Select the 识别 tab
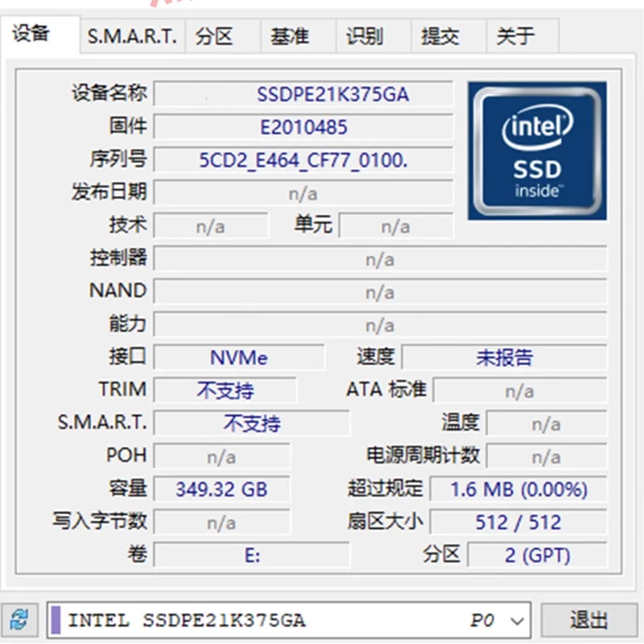 click(365, 36)
